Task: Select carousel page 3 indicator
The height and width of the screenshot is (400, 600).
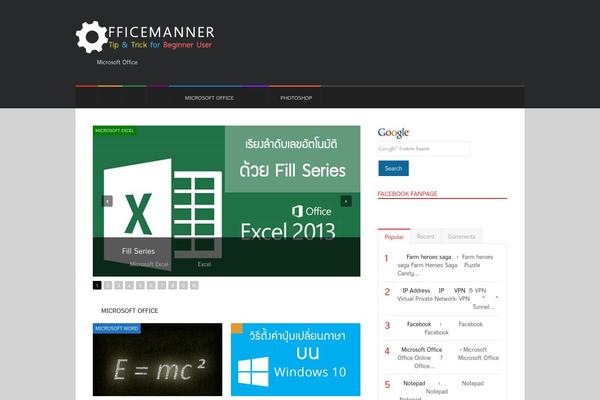Action: [x=119, y=285]
